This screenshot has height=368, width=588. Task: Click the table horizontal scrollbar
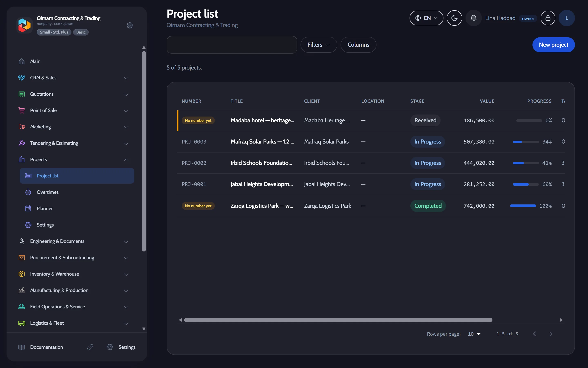338,320
